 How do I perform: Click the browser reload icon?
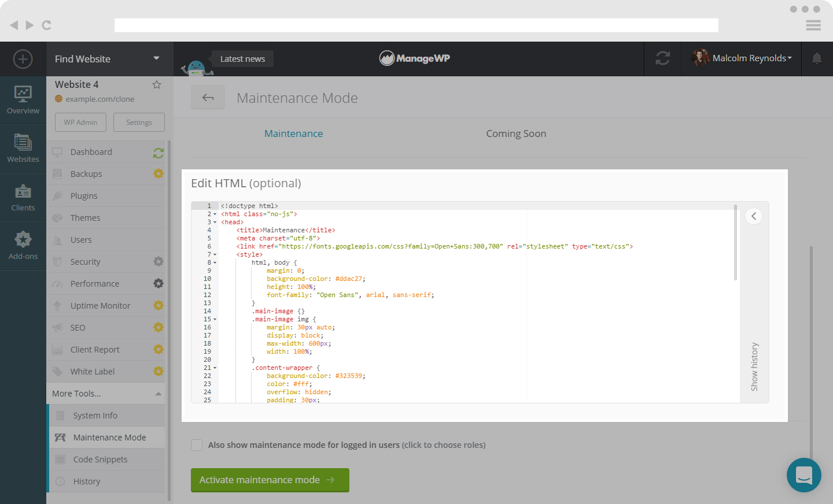pyautogui.click(x=47, y=25)
